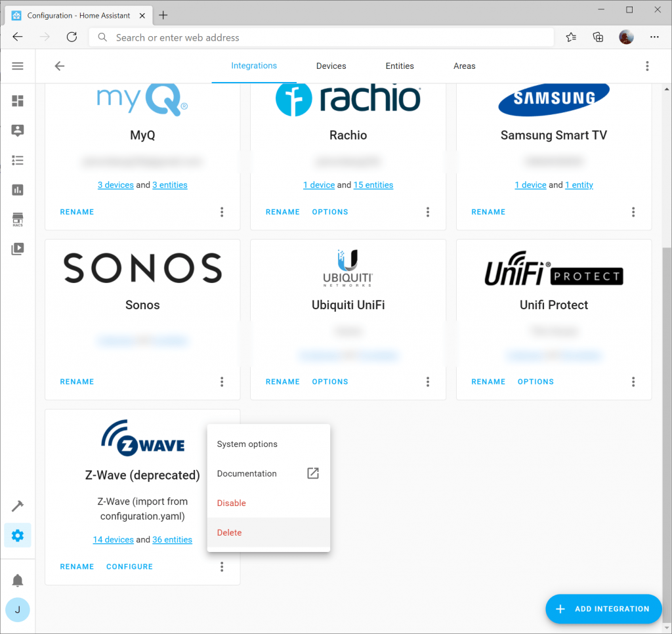Open the Logbook list icon in sidebar
This screenshot has width=672, height=634.
[18, 160]
